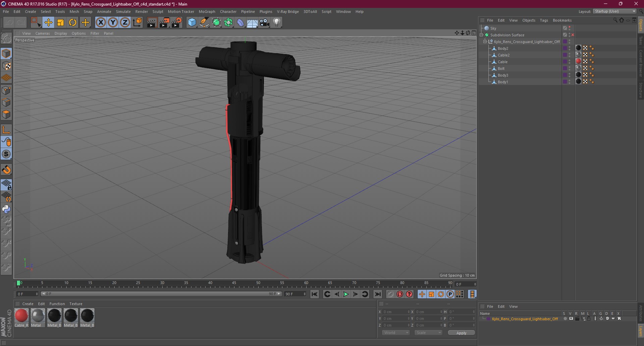Click X position 0 cm field
The image size is (644, 346).
click(x=396, y=312)
